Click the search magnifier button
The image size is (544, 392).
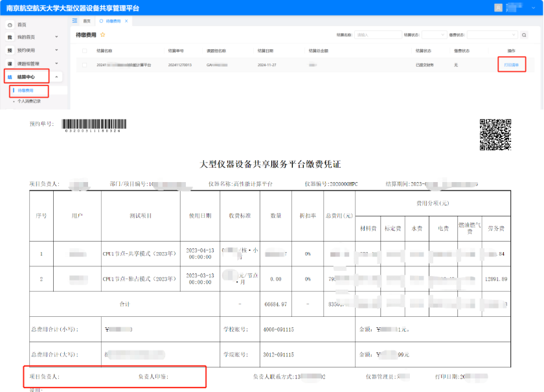[x=523, y=35]
